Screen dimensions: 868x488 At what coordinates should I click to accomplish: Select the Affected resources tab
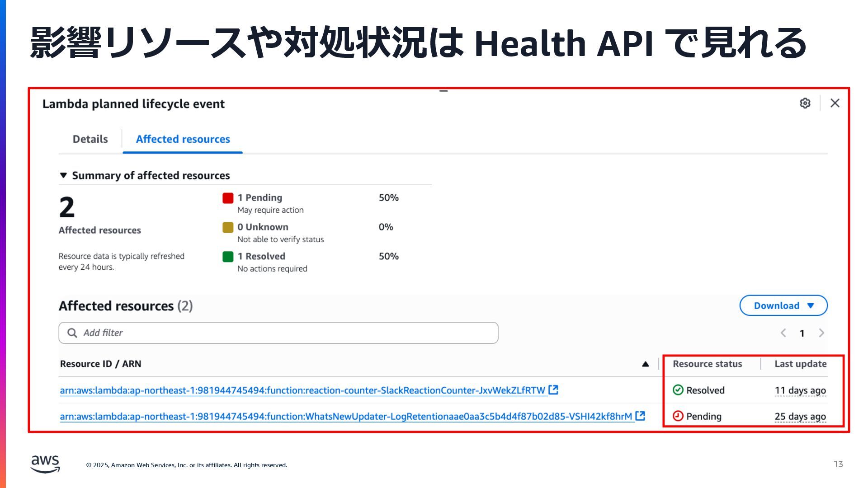point(183,139)
